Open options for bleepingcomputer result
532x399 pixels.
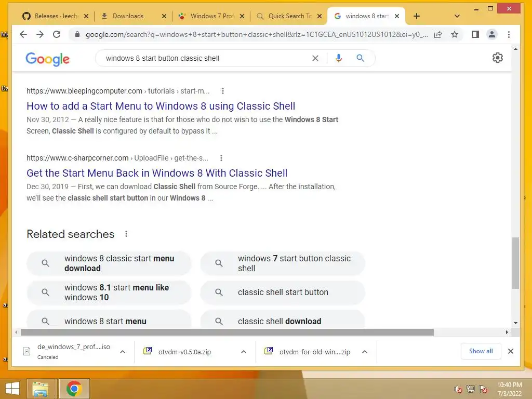pos(222,91)
